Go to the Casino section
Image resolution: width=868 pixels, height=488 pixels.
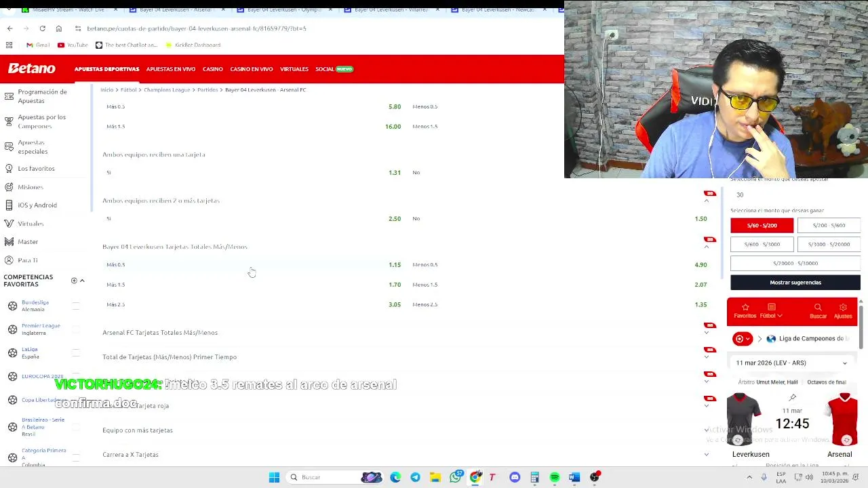pyautogui.click(x=212, y=69)
